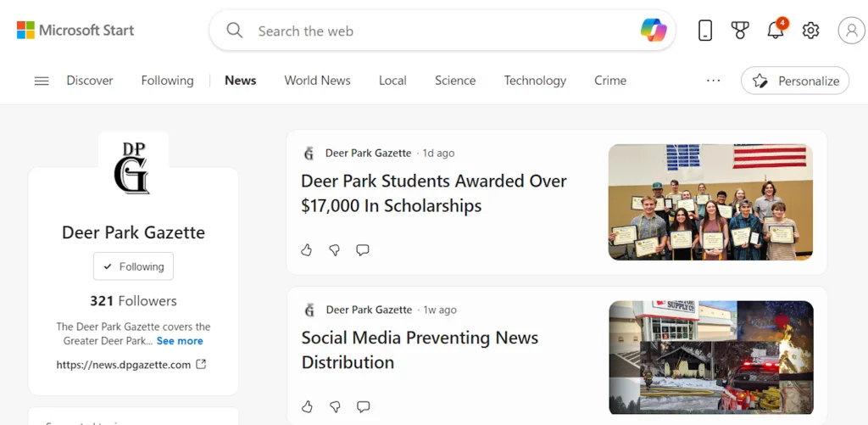
Task: Open Copilot from the search bar
Action: click(x=654, y=31)
